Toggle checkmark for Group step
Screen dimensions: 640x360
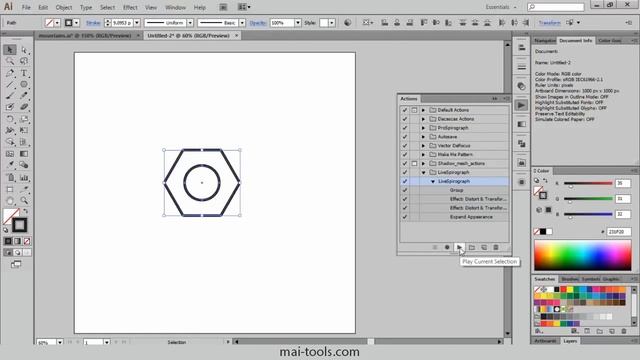point(404,190)
